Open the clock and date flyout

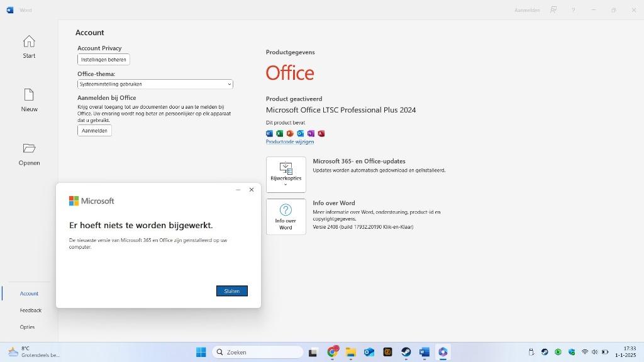626,352
